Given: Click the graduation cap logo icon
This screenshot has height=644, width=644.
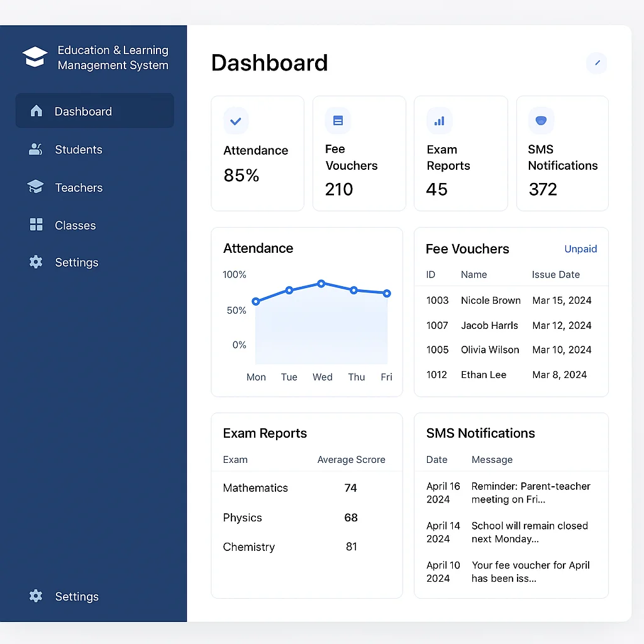Looking at the screenshot, I should coord(34,56).
